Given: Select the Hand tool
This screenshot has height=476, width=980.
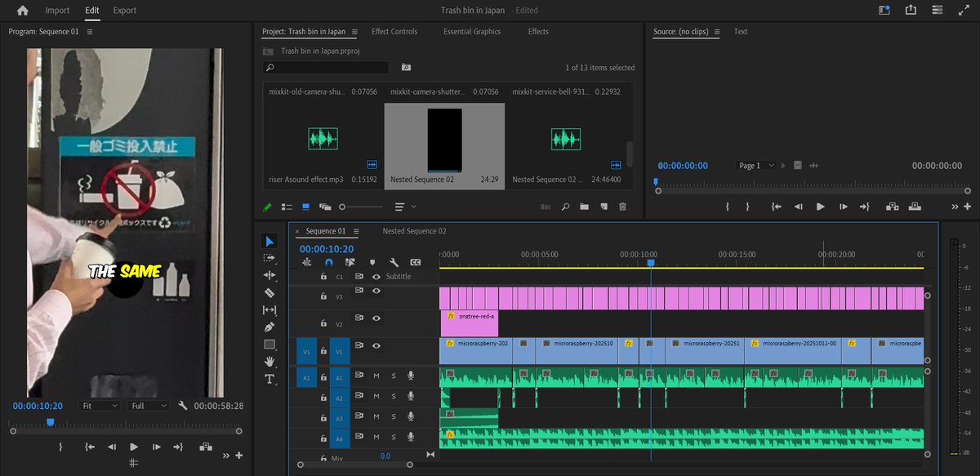Looking at the screenshot, I should tap(270, 362).
